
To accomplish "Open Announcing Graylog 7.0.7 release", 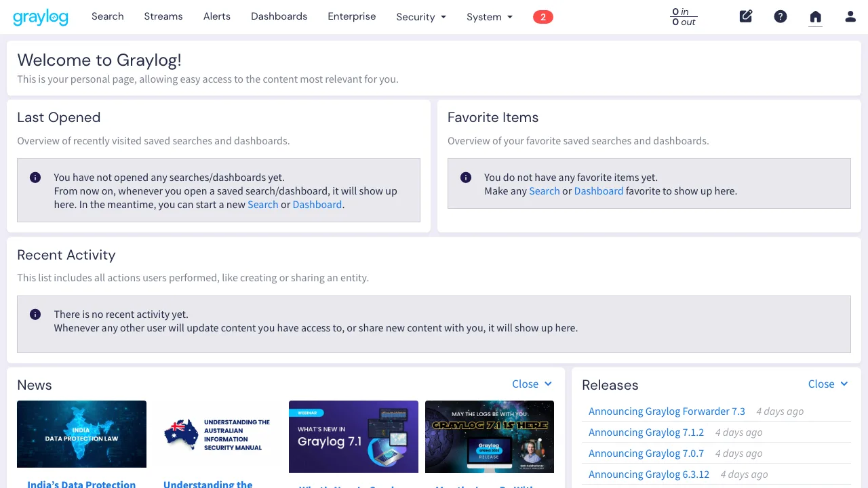I will tap(646, 453).
